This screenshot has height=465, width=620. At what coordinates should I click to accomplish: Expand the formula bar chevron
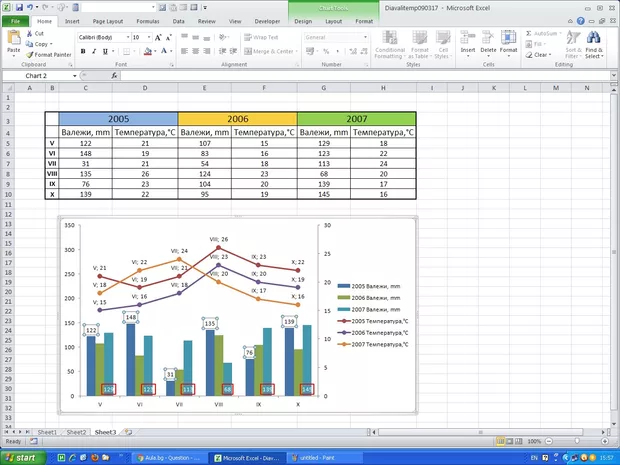pos(614,75)
